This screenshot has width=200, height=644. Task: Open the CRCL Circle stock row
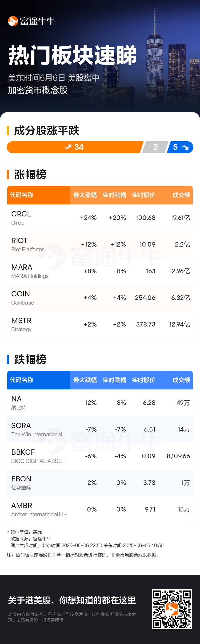click(100, 218)
